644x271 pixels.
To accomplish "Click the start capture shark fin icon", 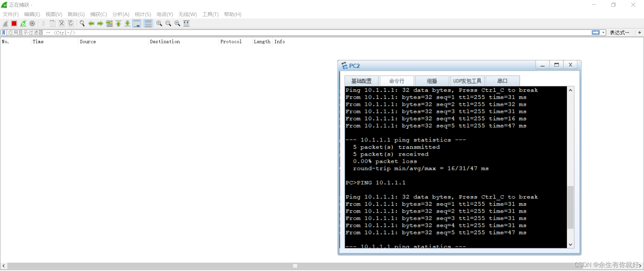I will [5, 23].
